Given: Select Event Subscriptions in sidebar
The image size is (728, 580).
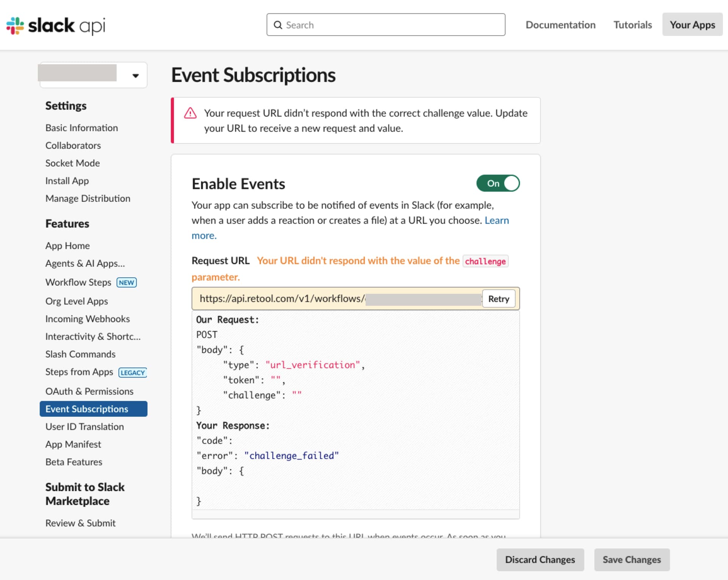Looking at the screenshot, I should coord(93,409).
